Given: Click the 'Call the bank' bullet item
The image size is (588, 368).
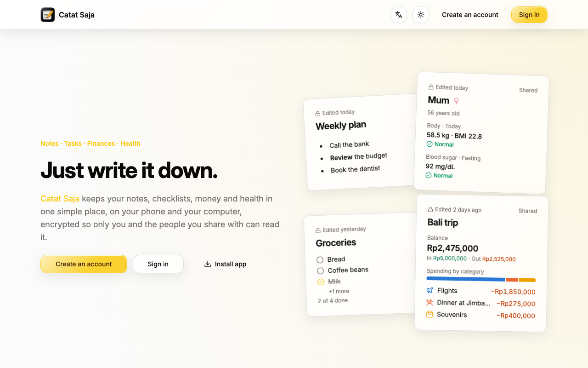Looking at the screenshot, I should [x=349, y=145].
